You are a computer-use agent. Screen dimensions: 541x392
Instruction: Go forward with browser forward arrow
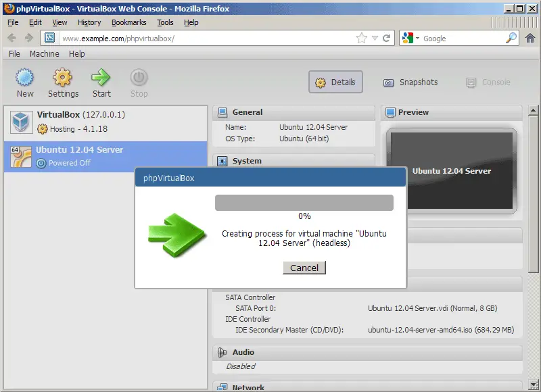tap(29, 38)
